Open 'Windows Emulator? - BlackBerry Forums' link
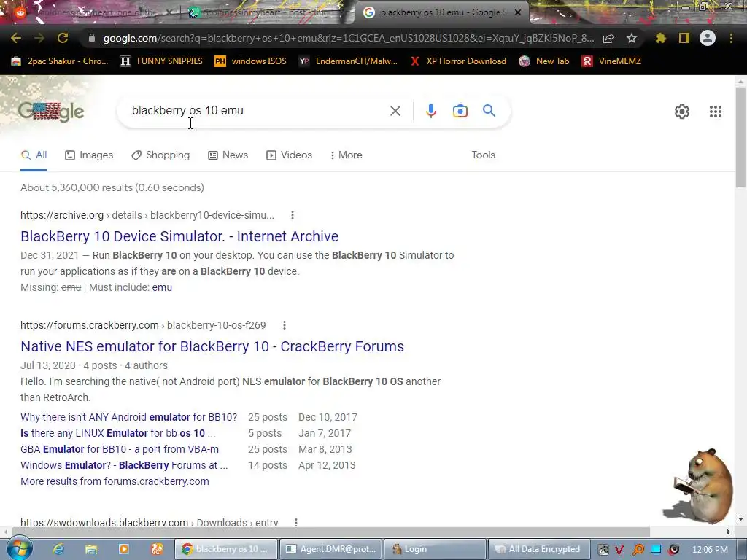 [124, 465]
